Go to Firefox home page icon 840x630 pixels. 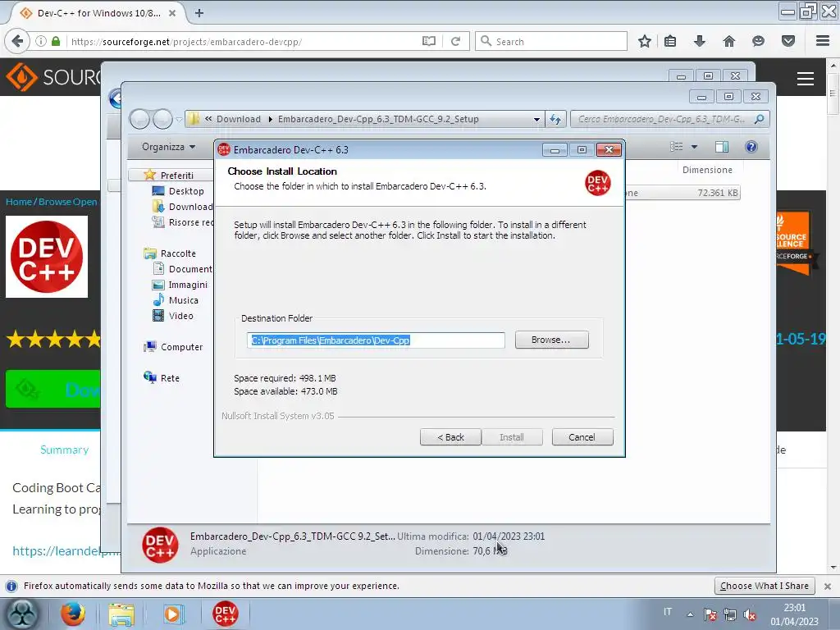[729, 41]
